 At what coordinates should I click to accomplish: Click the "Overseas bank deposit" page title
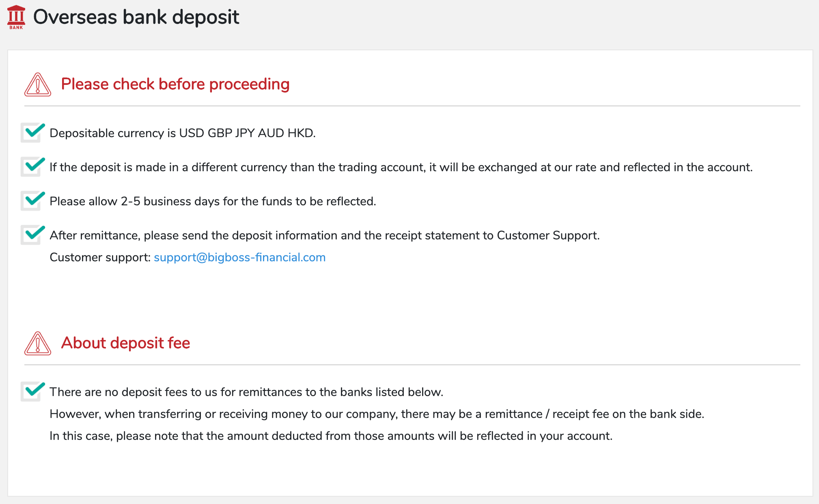(136, 17)
